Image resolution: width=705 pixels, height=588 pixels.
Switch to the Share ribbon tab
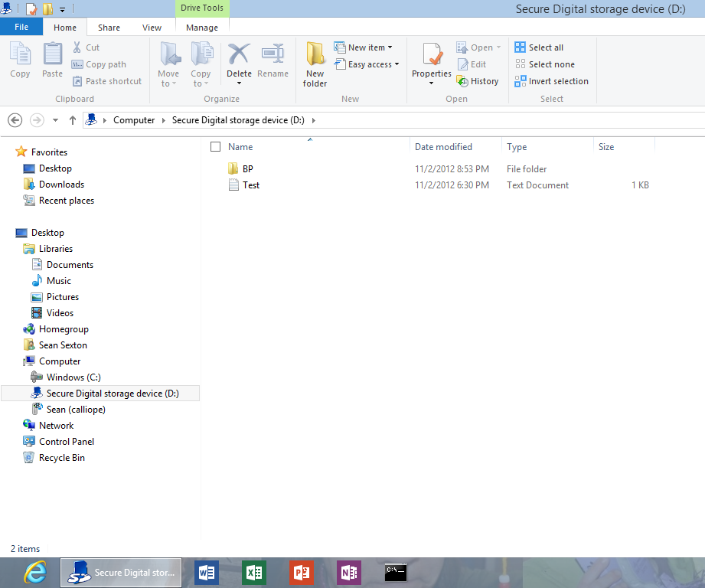[x=109, y=28]
